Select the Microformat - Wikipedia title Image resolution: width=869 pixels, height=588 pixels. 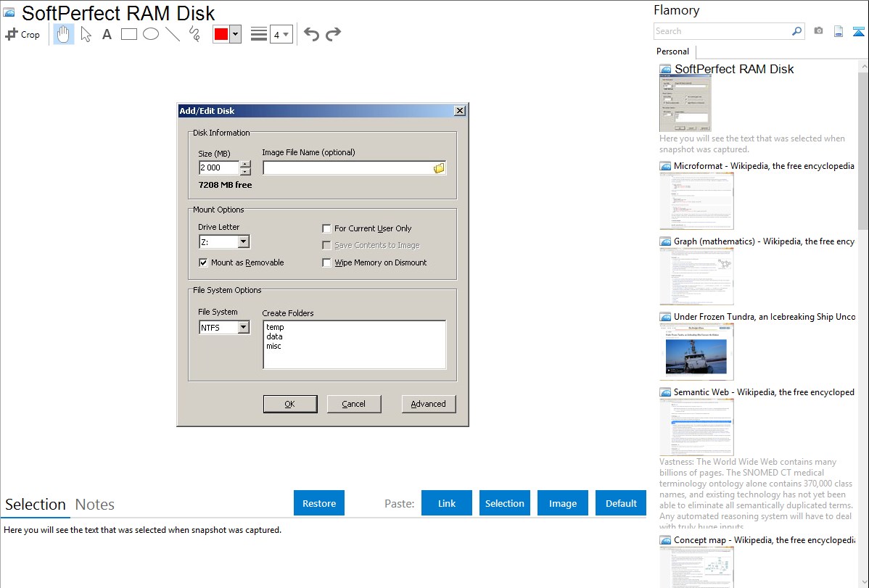coord(764,166)
